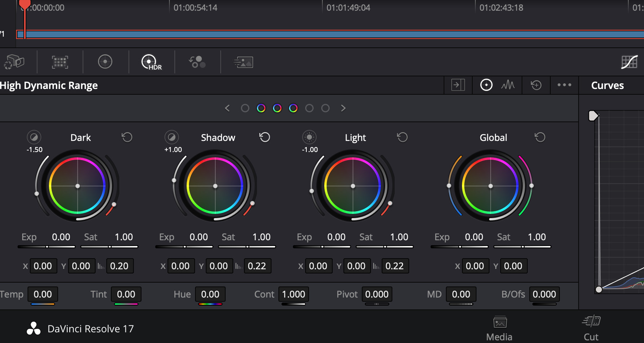Click the center of the Dark color wheel
The image size is (644, 343).
78,186
